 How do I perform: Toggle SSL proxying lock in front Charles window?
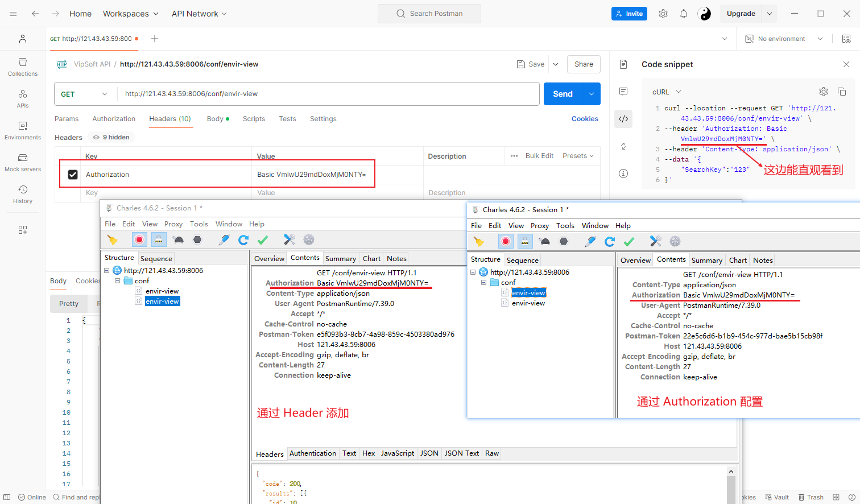pyautogui.click(x=525, y=241)
